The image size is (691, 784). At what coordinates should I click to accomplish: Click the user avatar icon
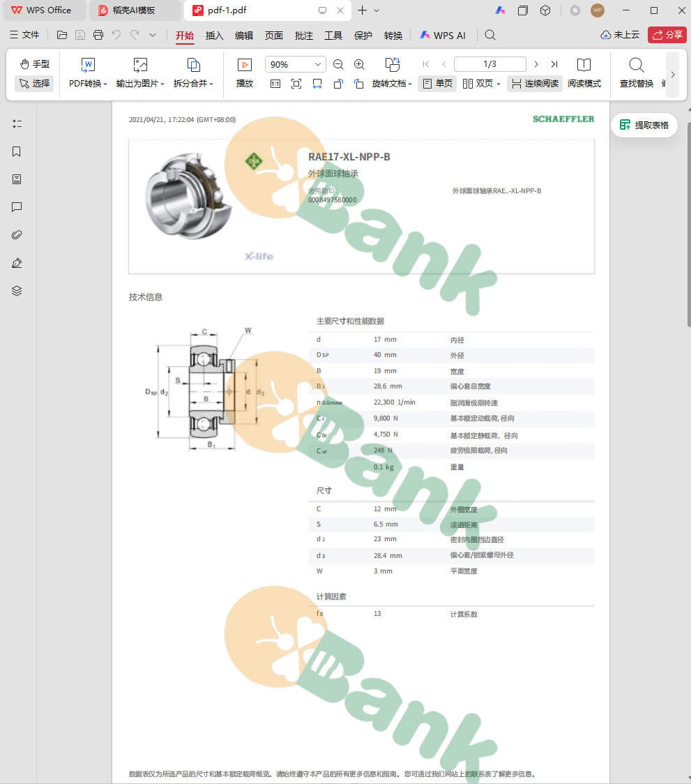598,10
